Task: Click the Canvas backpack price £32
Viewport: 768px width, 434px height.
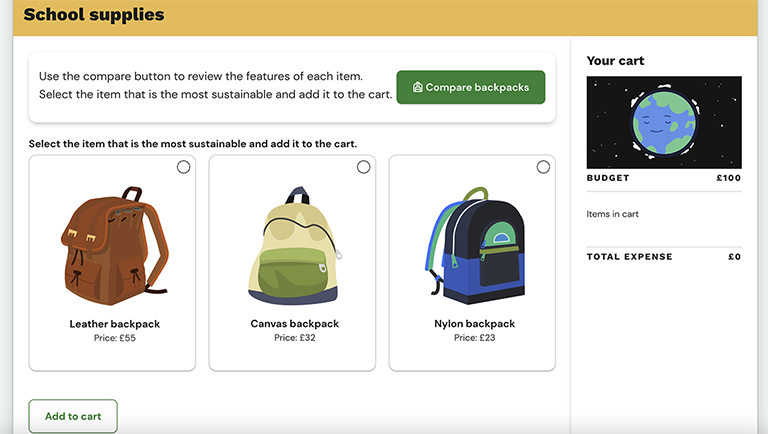Action: 295,338
